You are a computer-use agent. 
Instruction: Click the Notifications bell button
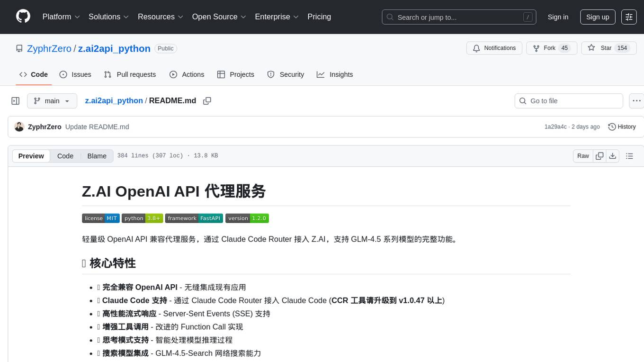coord(494,48)
